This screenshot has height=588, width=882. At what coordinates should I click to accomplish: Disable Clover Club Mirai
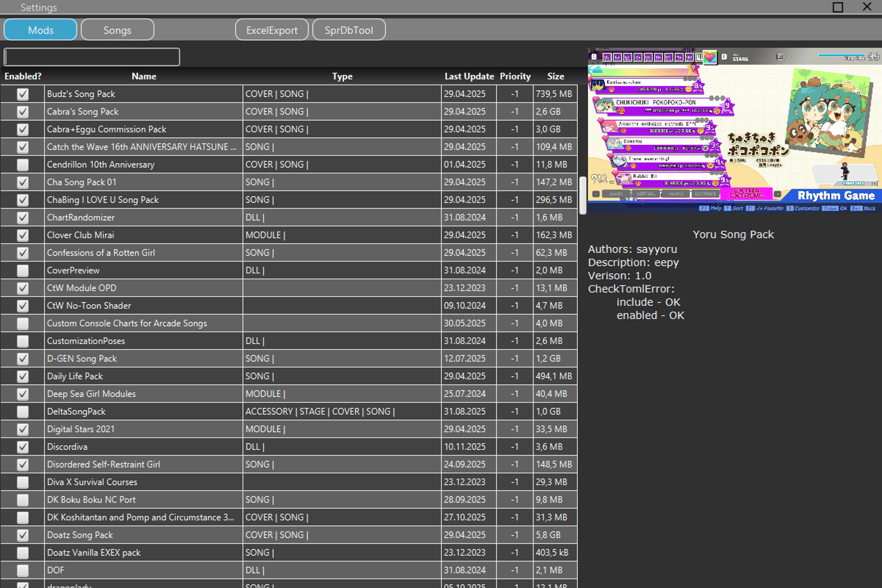(x=22, y=235)
